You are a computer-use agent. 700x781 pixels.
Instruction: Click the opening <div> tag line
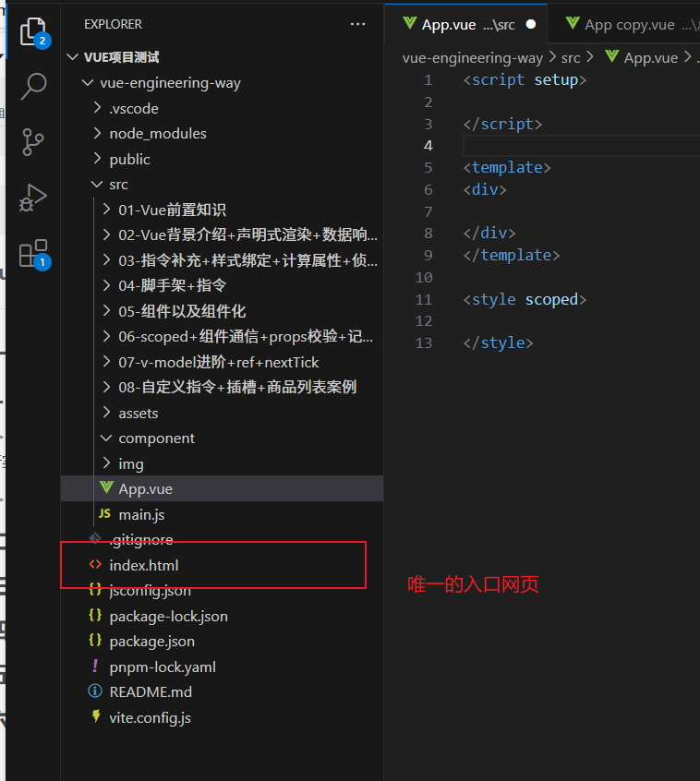tap(485, 189)
